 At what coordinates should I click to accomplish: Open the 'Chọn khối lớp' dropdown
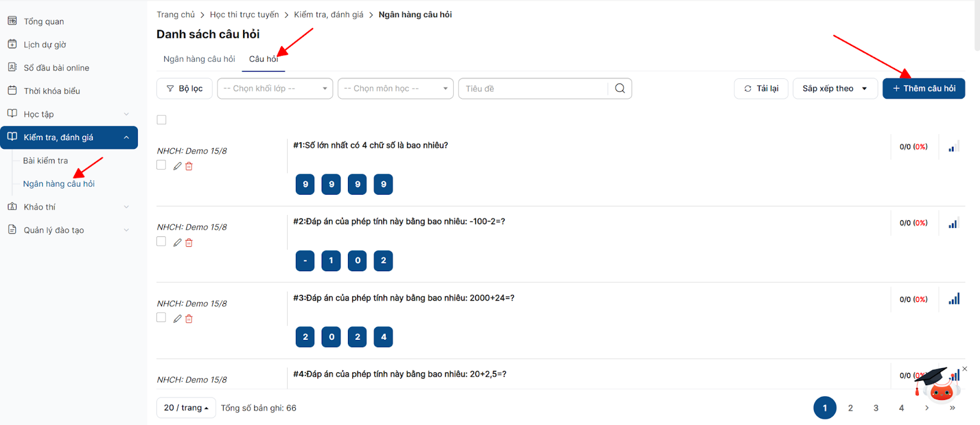tap(275, 88)
